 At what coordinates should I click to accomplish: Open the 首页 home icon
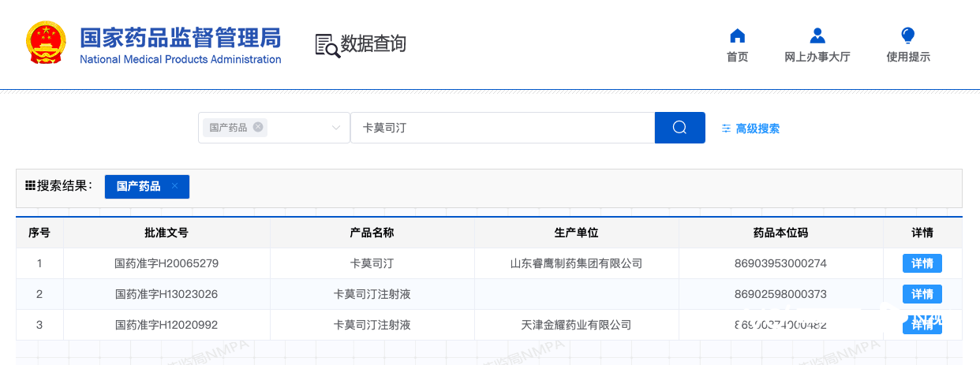[x=737, y=35]
